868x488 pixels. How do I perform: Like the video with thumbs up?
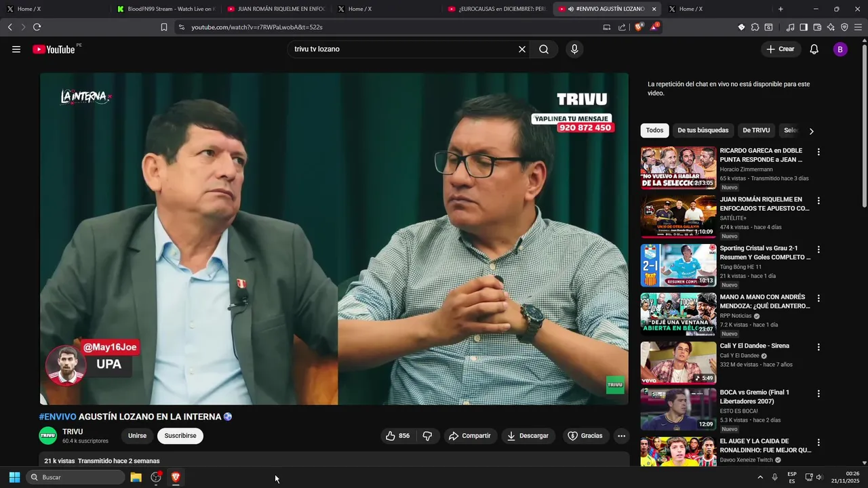click(397, 436)
